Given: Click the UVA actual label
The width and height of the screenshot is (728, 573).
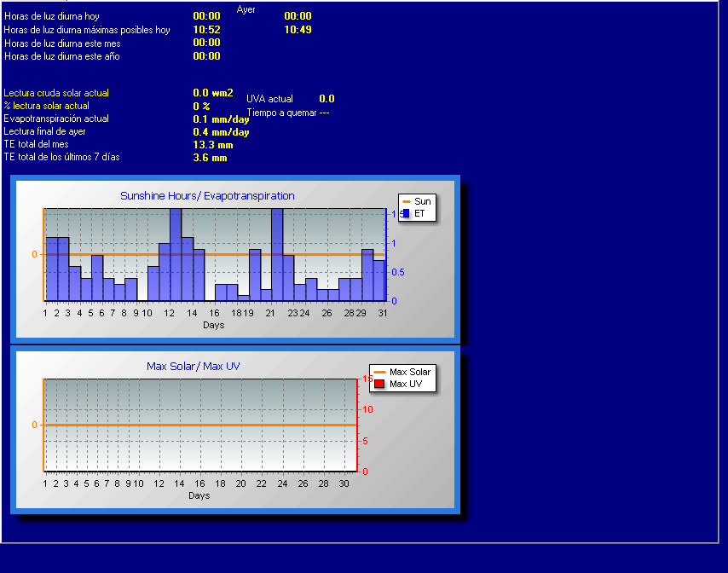Looking at the screenshot, I should 269,99.
